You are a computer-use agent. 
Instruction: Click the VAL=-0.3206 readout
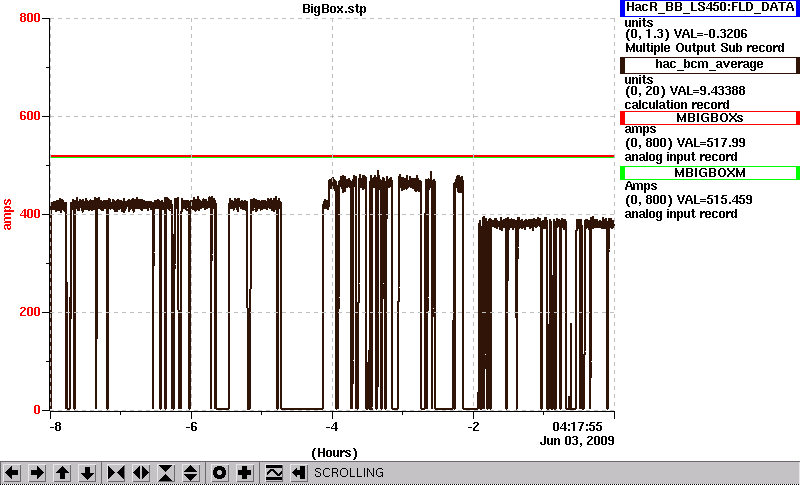coord(711,34)
